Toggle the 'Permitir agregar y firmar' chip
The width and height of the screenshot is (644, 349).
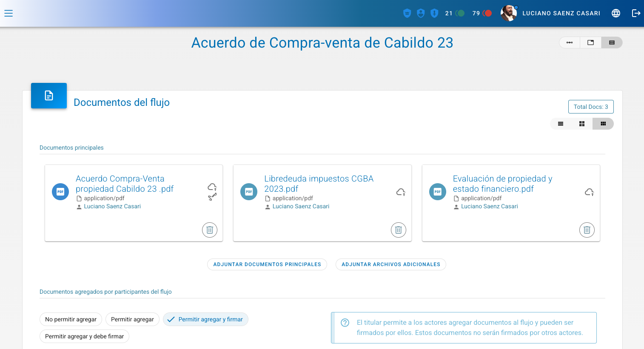205,319
